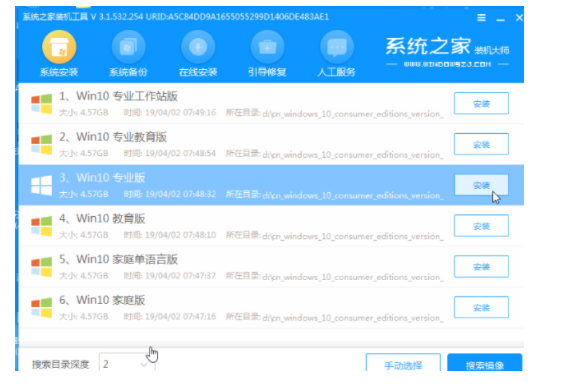The image size is (582, 389).
Task: Select the row title 3、Win10 专业版
Action: 102,178
